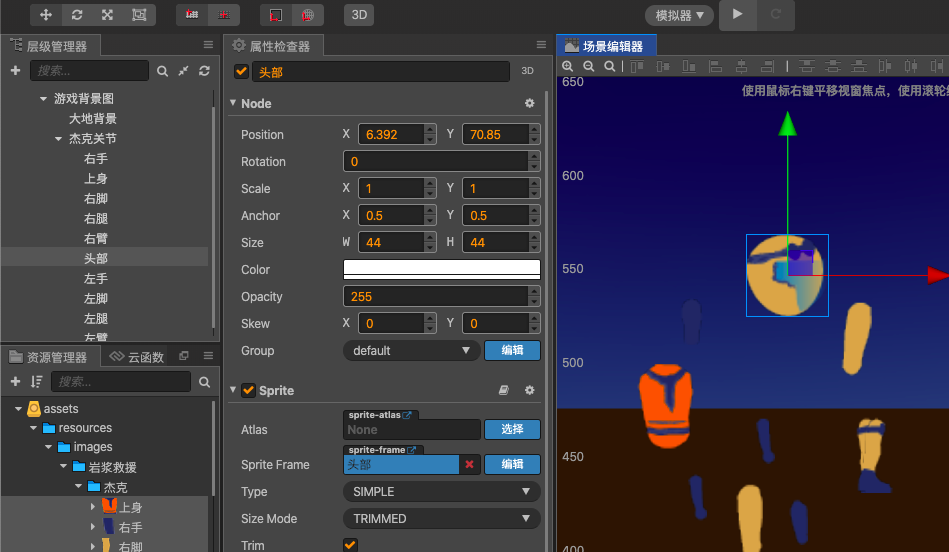Open the Group default dropdown
949x552 pixels.
pos(412,350)
